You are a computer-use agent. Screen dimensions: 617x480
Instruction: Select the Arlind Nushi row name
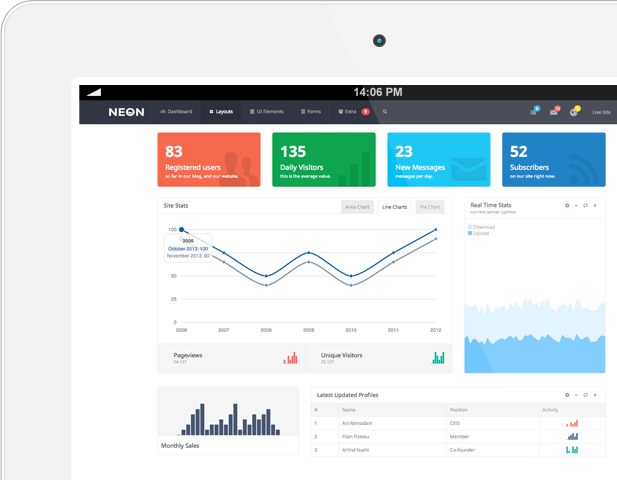356,450
